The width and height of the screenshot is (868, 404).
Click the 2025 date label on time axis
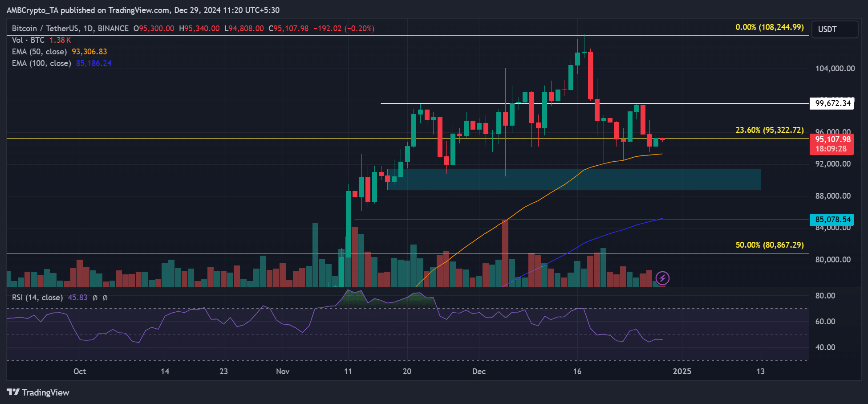point(682,371)
